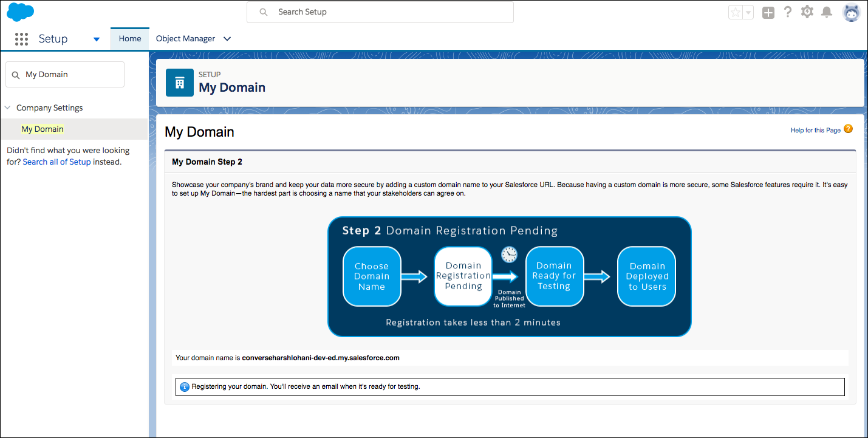Open the user profile avatar

pos(851,13)
